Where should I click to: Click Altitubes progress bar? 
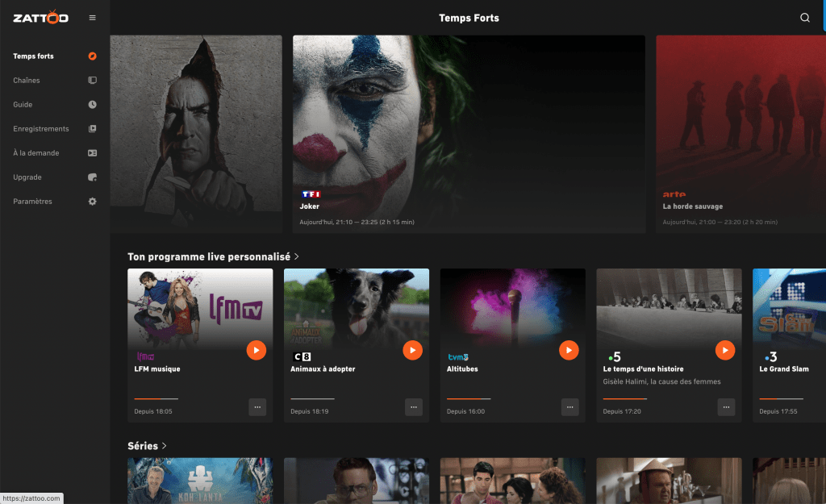coord(469,399)
